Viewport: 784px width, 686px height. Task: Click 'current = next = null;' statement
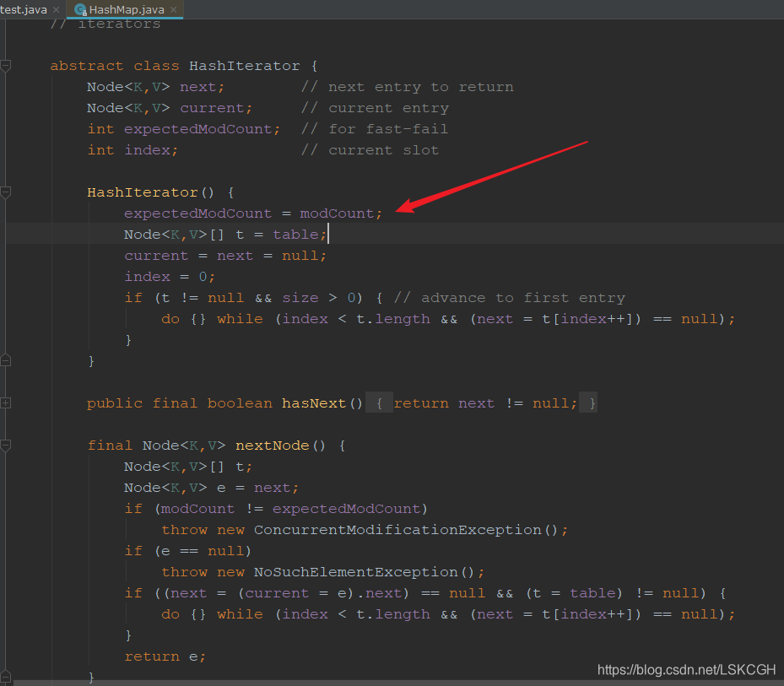point(225,256)
